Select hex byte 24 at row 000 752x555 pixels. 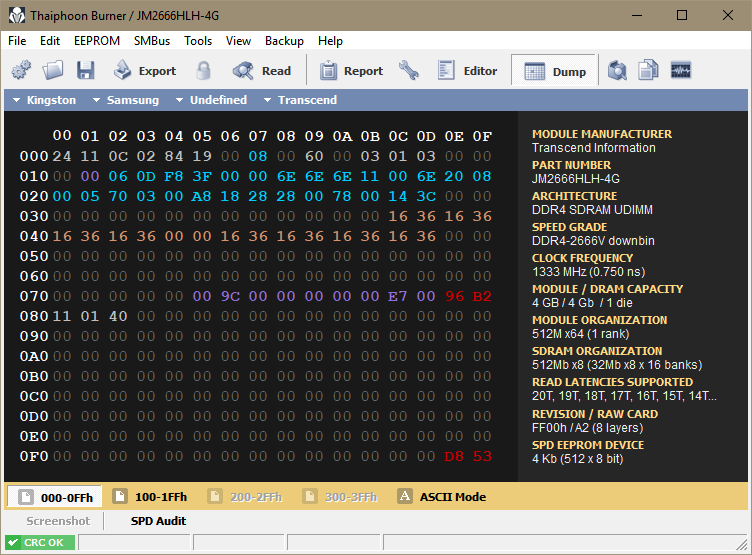62,156
